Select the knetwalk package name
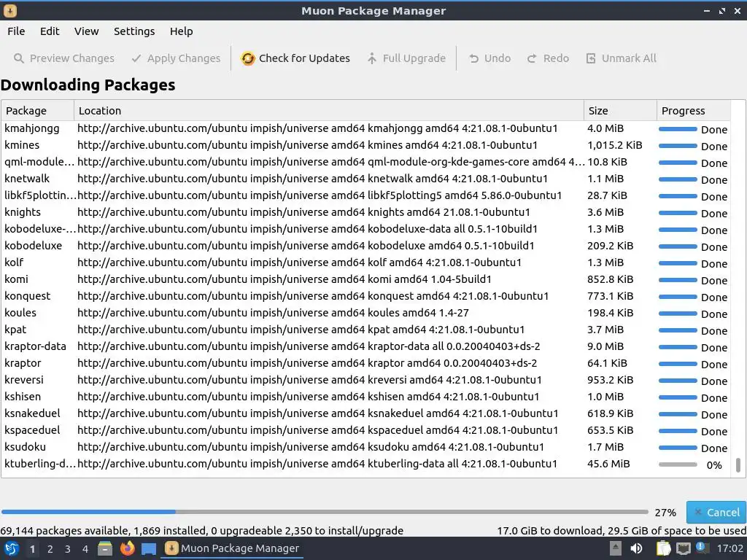This screenshot has width=747, height=560. click(27, 179)
